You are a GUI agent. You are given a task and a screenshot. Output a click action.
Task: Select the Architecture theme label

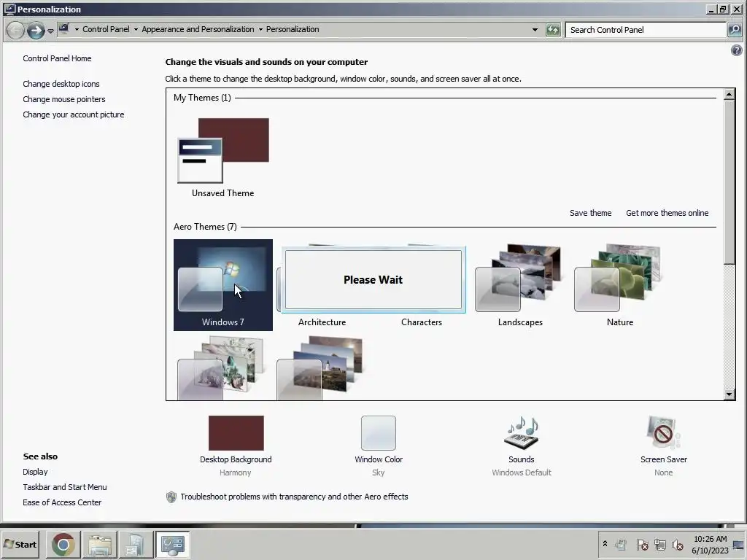pos(322,322)
